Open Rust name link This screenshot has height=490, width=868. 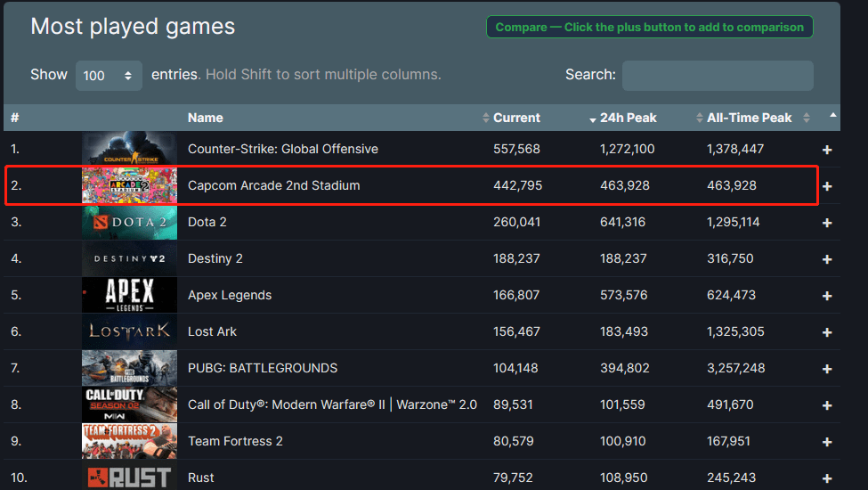(x=201, y=478)
